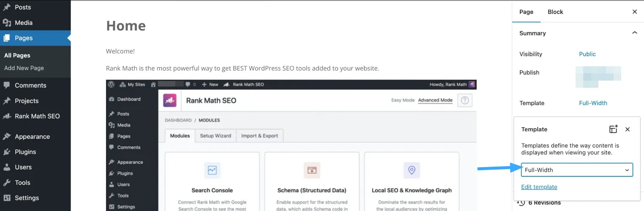Viewport: 644px width, 211px height.
Task: Click the Home page title
Action: coord(126,26)
